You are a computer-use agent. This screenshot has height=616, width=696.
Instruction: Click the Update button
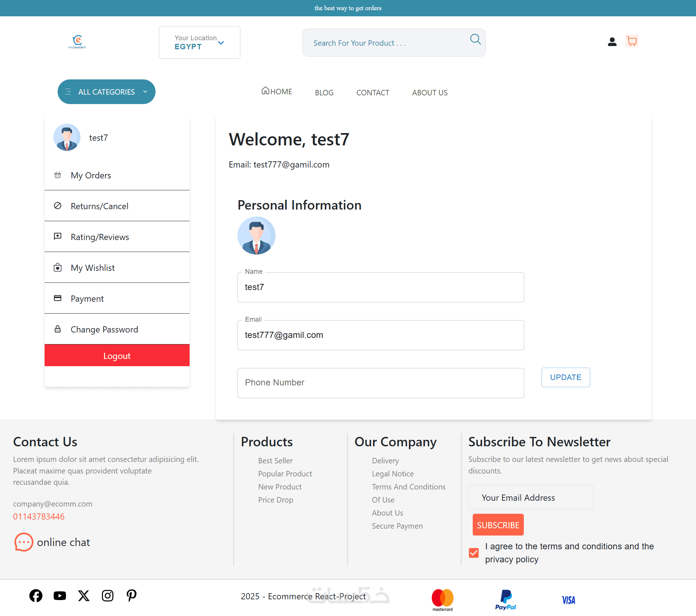565,377
